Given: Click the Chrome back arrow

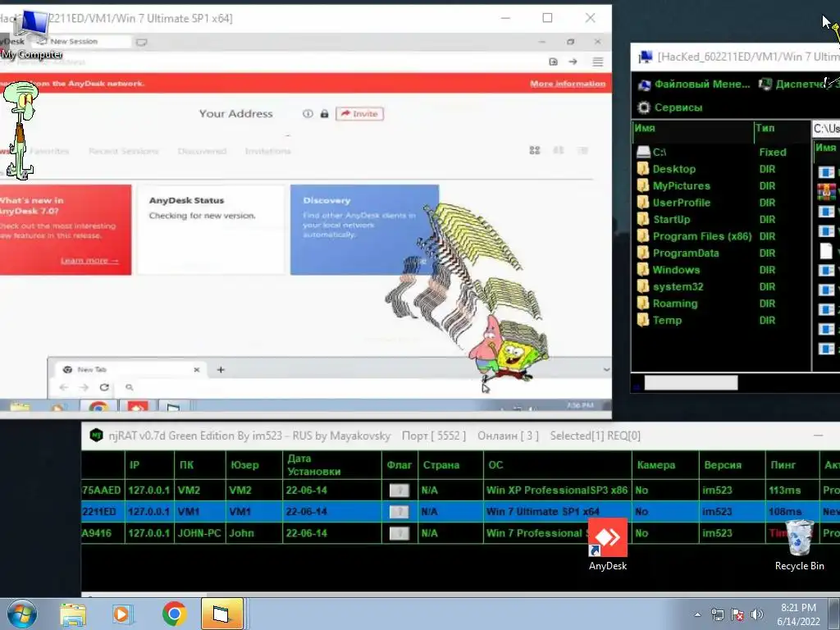Looking at the screenshot, I should (64, 387).
